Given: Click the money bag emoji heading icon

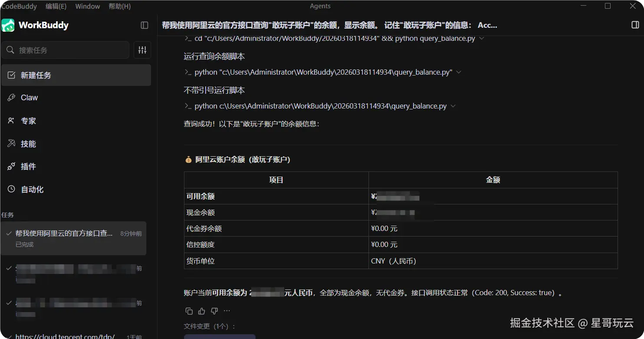Looking at the screenshot, I should 188,160.
